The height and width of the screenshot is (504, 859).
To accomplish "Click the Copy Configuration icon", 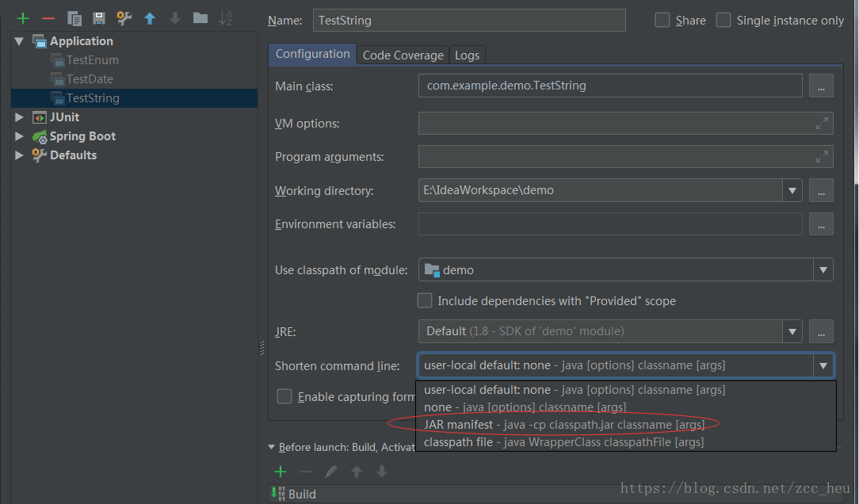I will 74,18.
